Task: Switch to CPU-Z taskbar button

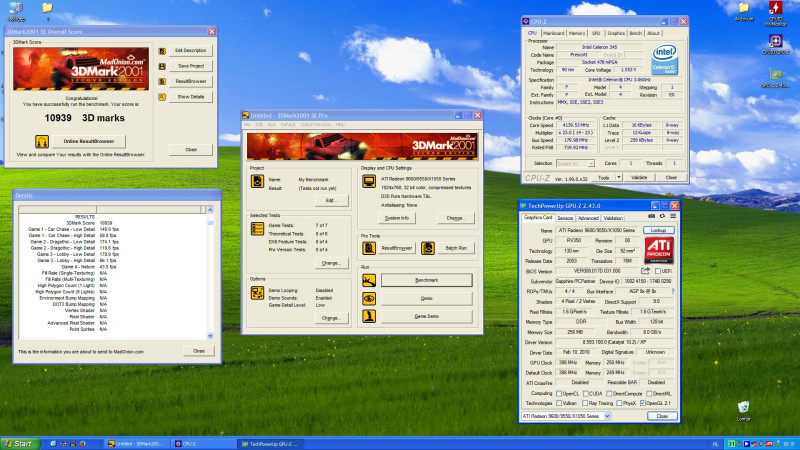Action: tap(203, 444)
